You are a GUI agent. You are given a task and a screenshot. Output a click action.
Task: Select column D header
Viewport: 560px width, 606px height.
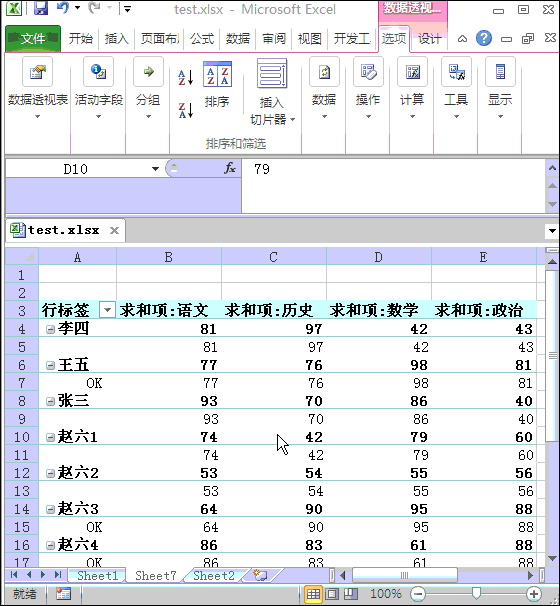tap(379, 257)
